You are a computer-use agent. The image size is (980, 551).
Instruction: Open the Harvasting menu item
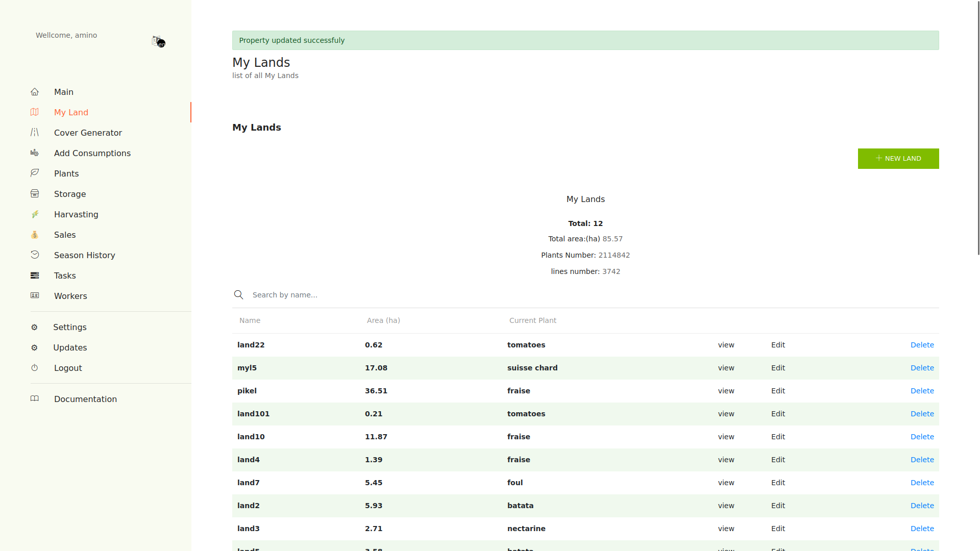click(76, 214)
